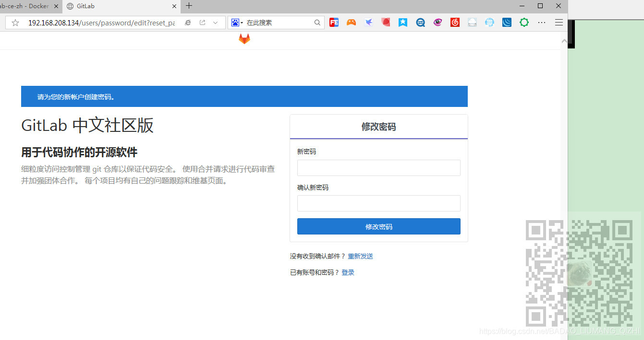Click the 确认新密码 input field
This screenshot has width=644, height=340.
point(378,203)
